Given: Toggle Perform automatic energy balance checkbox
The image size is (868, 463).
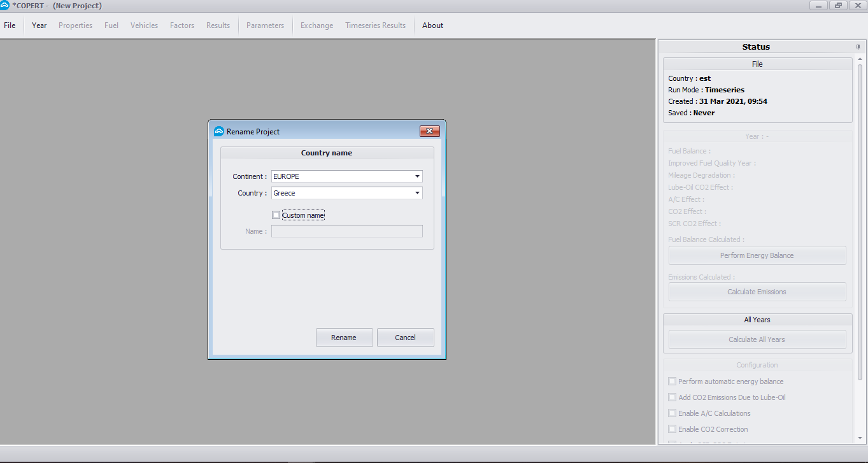Looking at the screenshot, I should (x=672, y=381).
